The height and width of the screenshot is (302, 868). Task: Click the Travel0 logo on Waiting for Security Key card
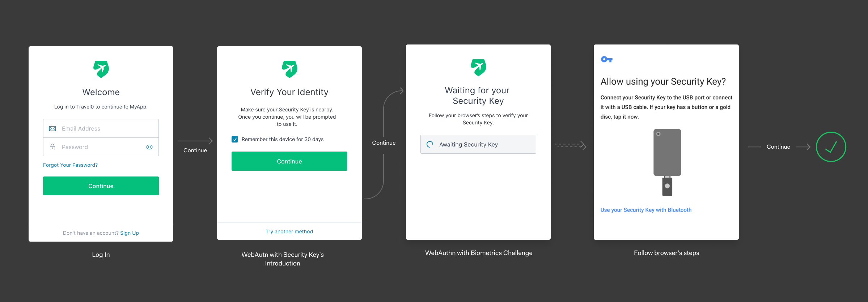(x=478, y=67)
